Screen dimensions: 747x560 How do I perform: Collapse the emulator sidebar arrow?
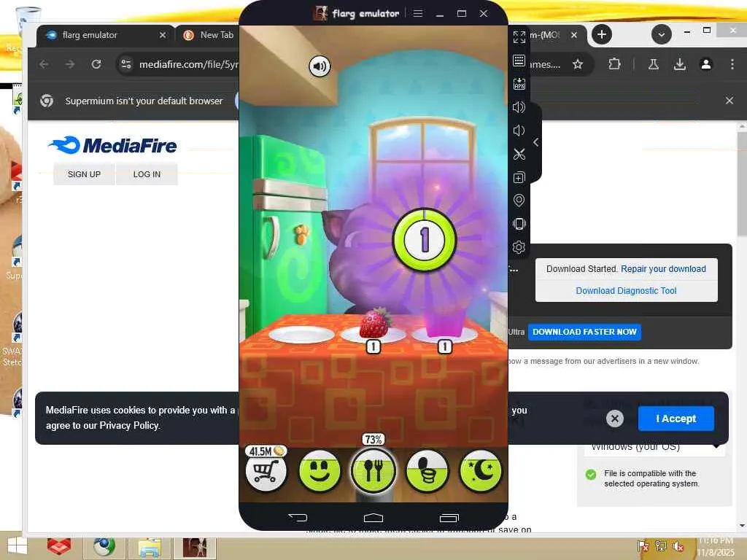tap(536, 142)
